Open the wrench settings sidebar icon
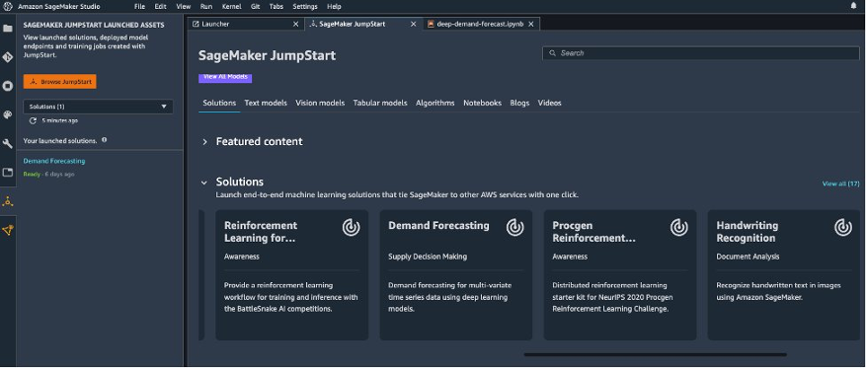868x370 pixels. coord(8,144)
